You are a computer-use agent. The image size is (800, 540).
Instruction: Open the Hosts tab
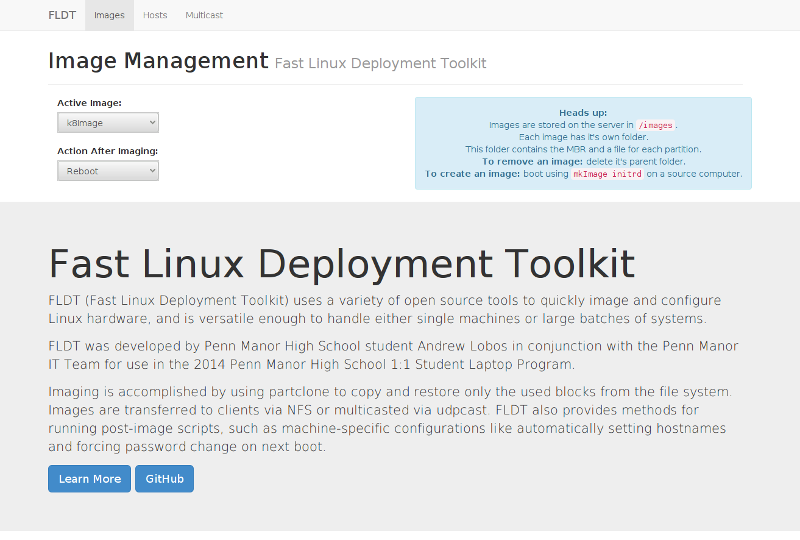(155, 15)
